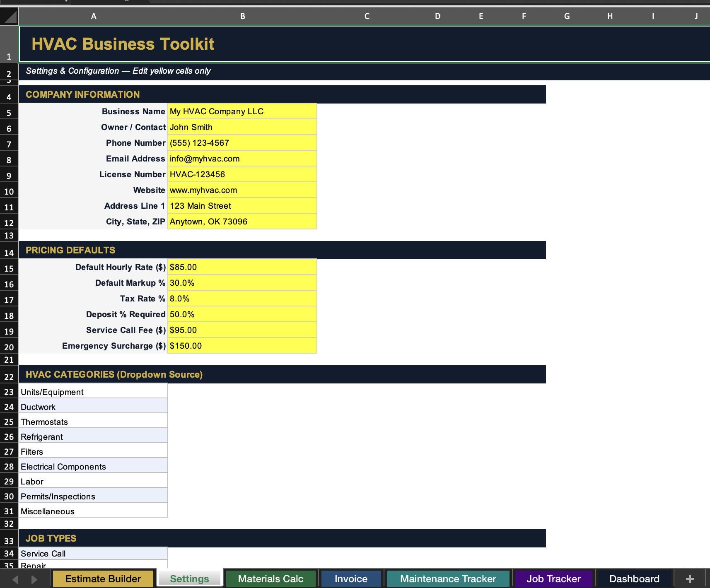This screenshot has height=588, width=710.
Task: Edit the email cell 'info@myhvac.com'
Action: pos(242,159)
